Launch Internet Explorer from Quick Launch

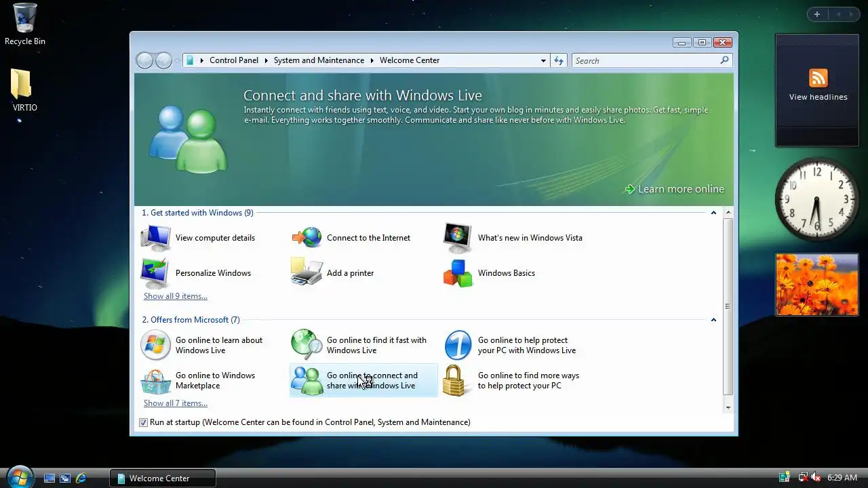[x=81, y=478]
